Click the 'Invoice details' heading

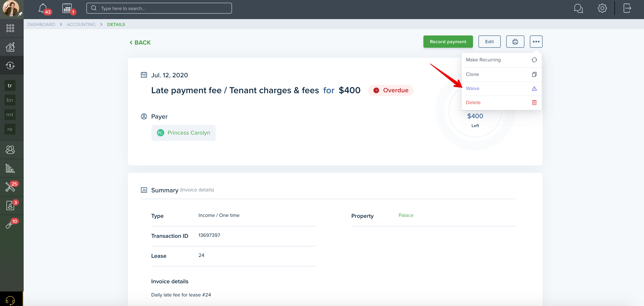click(170, 281)
